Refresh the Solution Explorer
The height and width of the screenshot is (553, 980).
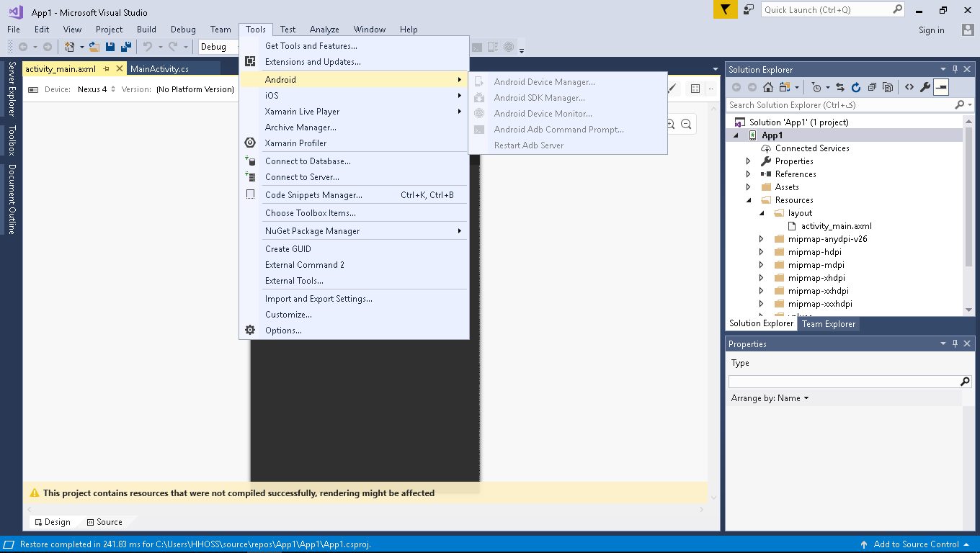pos(856,87)
